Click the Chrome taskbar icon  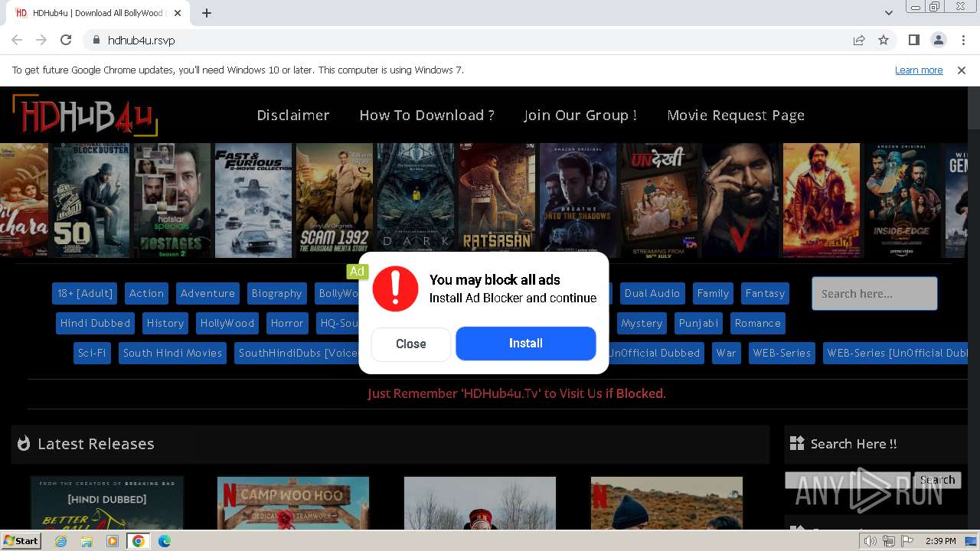(139, 540)
